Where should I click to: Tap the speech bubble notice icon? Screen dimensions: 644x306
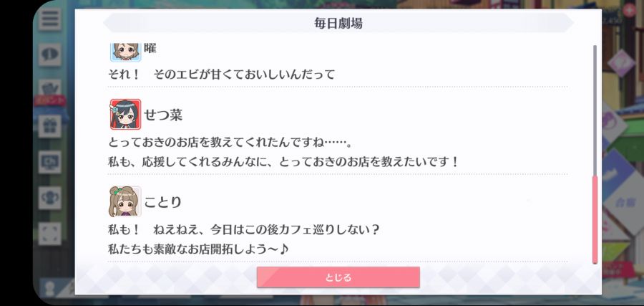pyautogui.click(x=49, y=54)
